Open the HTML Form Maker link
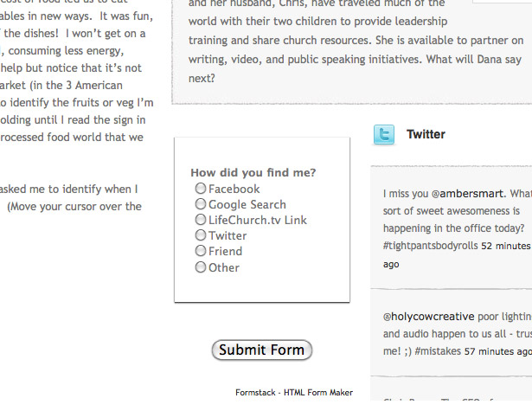The image size is (532, 411). click(x=318, y=393)
